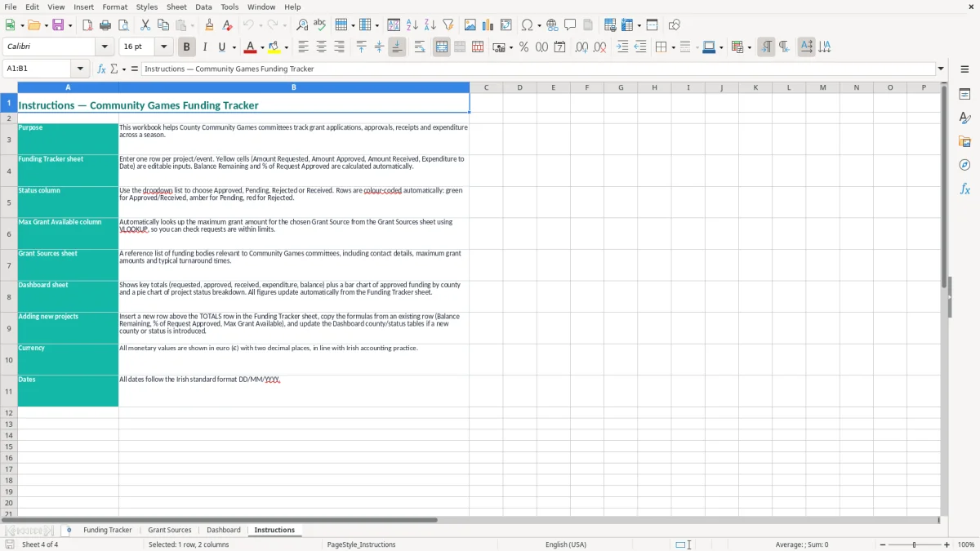Apply the red font color swatch
980x551 pixels.
pyautogui.click(x=250, y=47)
